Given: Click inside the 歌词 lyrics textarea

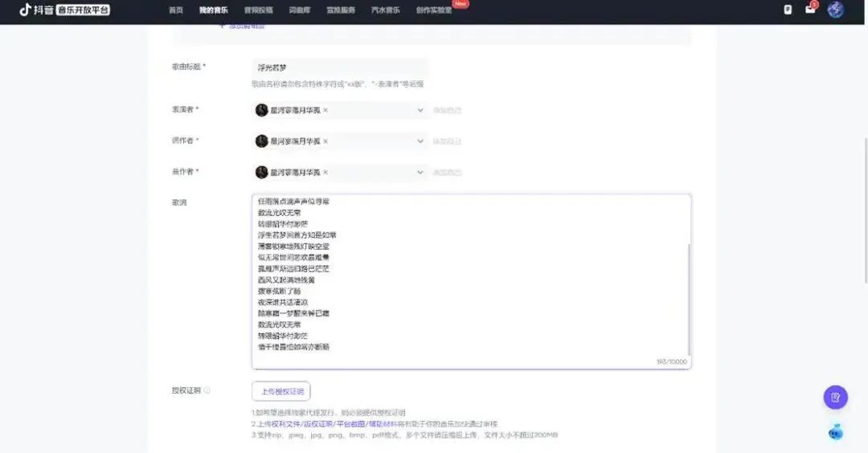Looking at the screenshot, I should tap(471, 281).
